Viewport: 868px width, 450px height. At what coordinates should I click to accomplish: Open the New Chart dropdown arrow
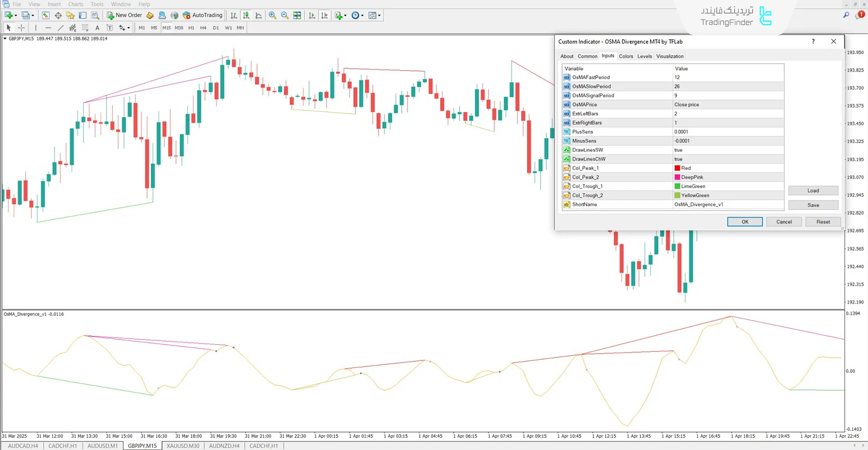tap(16, 15)
